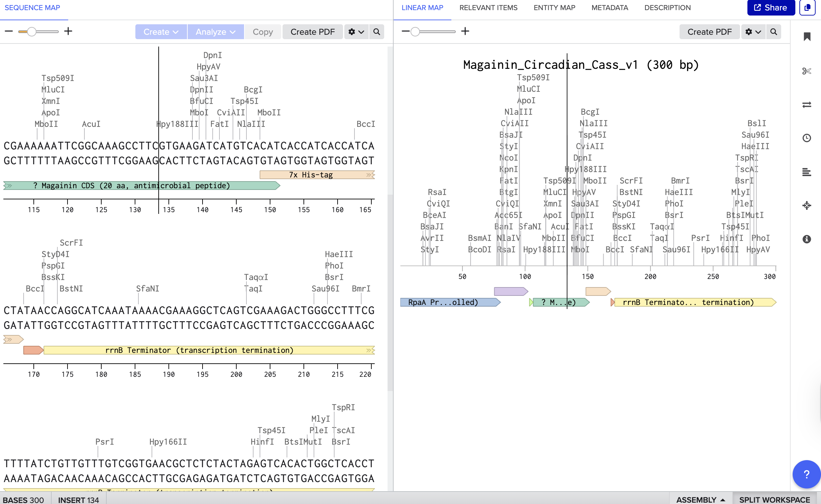Image resolution: width=821 pixels, height=504 pixels.
Task: Click the Hpy166II enzyme label in sequence map
Action: tap(168, 442)
